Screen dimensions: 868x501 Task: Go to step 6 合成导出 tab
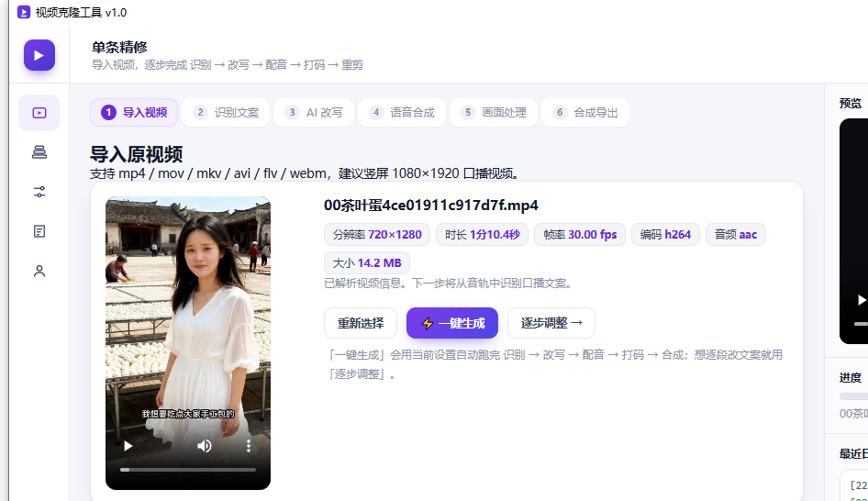[x=585, y=113]
